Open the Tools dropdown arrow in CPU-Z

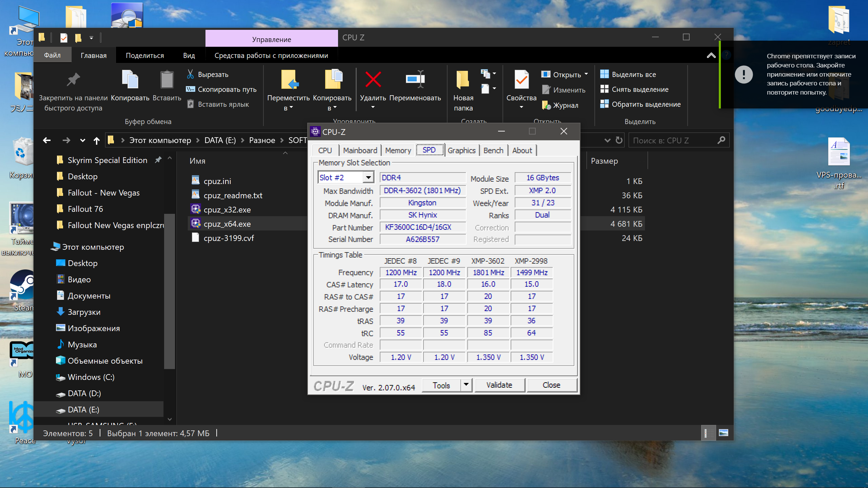(466, 385)
